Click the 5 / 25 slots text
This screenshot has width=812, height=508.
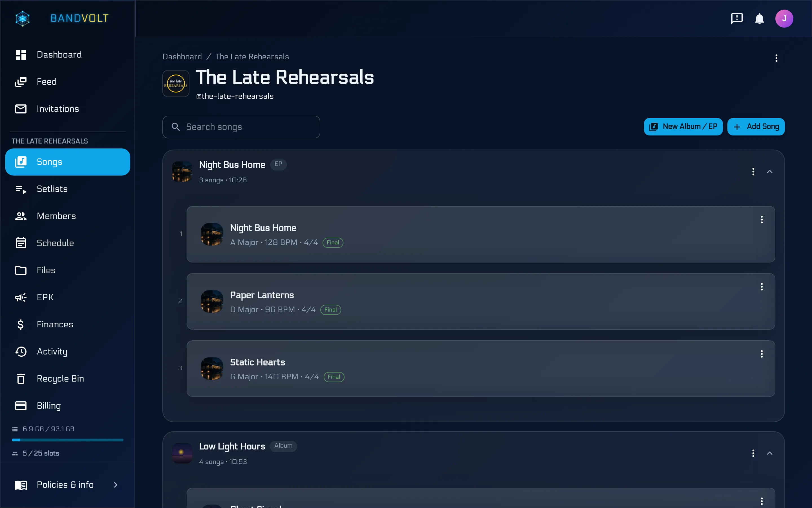[41, 453]
